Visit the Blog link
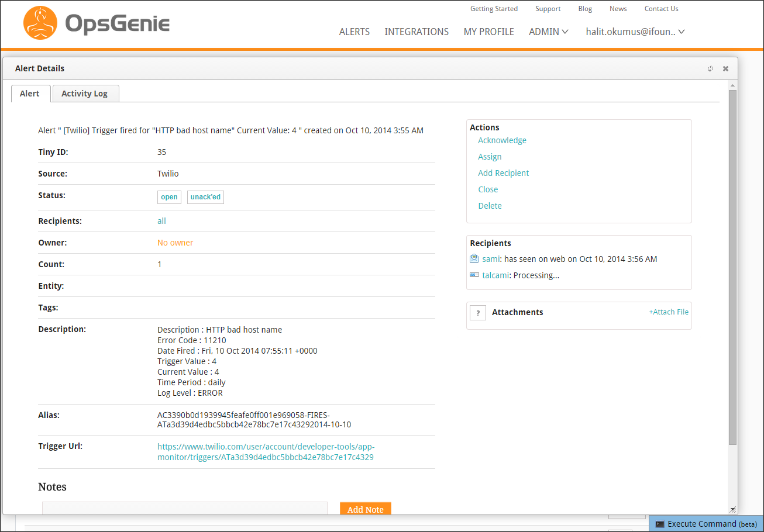 pos(585,9)
